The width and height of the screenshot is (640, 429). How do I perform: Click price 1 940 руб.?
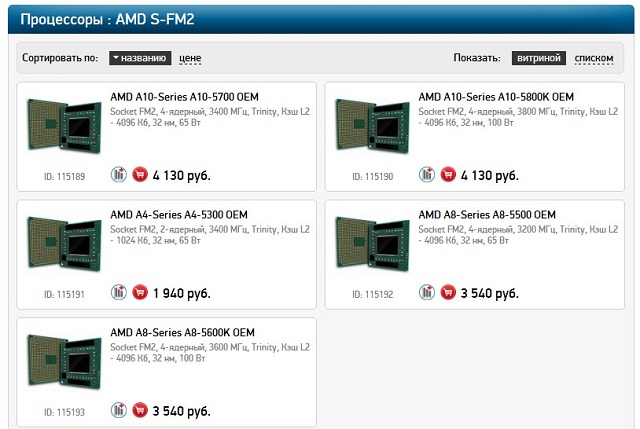coord(182,293)
